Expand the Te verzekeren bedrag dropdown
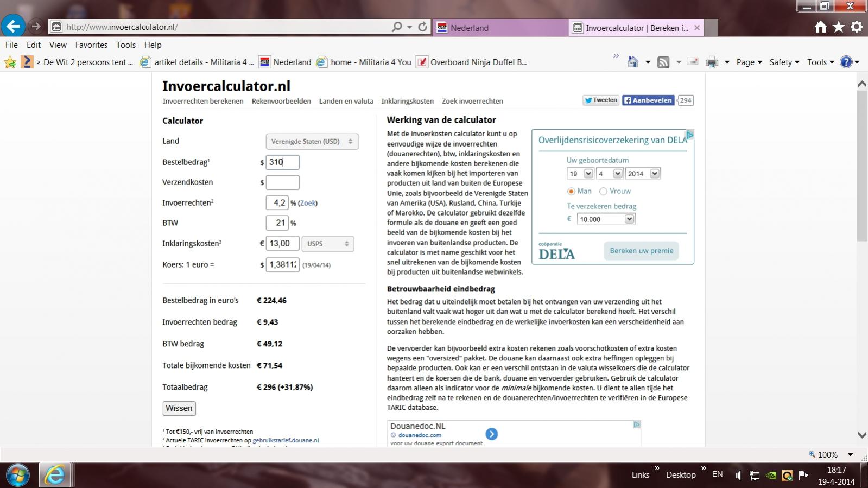The image size is (868, 488). pyautogui.click(x=606, y=219)
